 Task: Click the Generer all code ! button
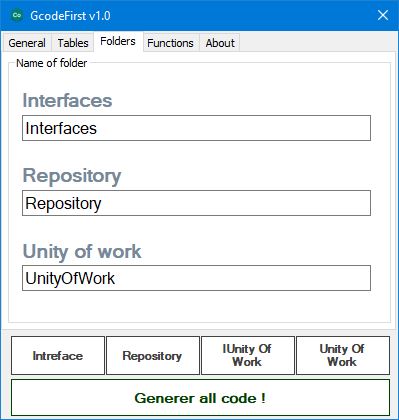200,398
